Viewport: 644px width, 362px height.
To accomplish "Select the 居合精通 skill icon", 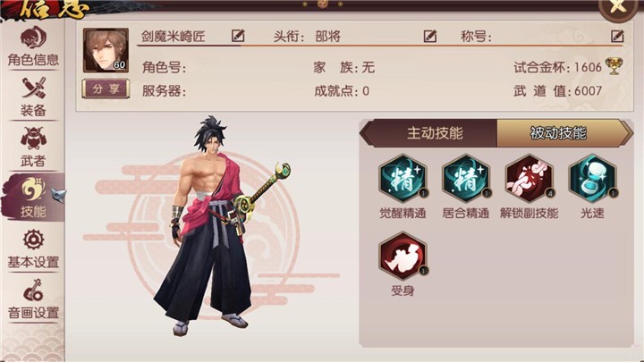I will coord(466,179).
